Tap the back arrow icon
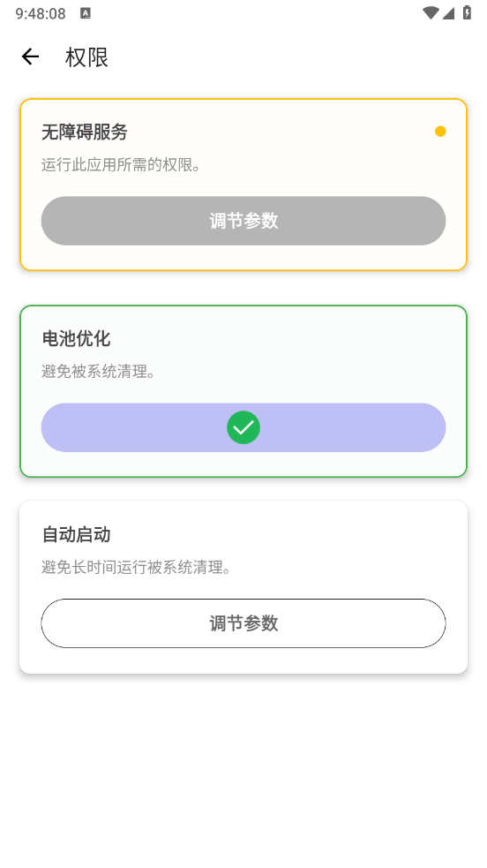487x868 pixels. pyautogui.click(x=30, y=57)
